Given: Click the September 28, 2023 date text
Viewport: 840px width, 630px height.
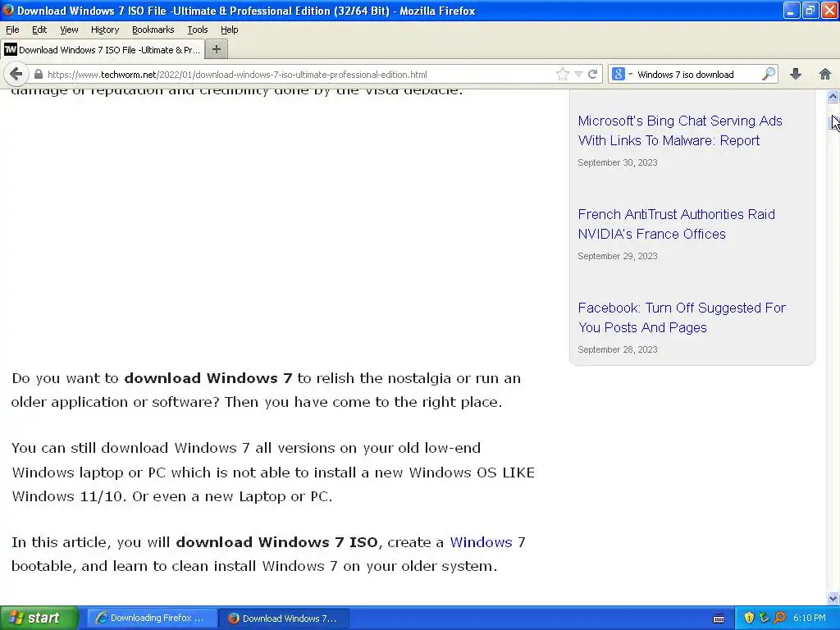Looking at the screenshot, I should tap(617, 349).
